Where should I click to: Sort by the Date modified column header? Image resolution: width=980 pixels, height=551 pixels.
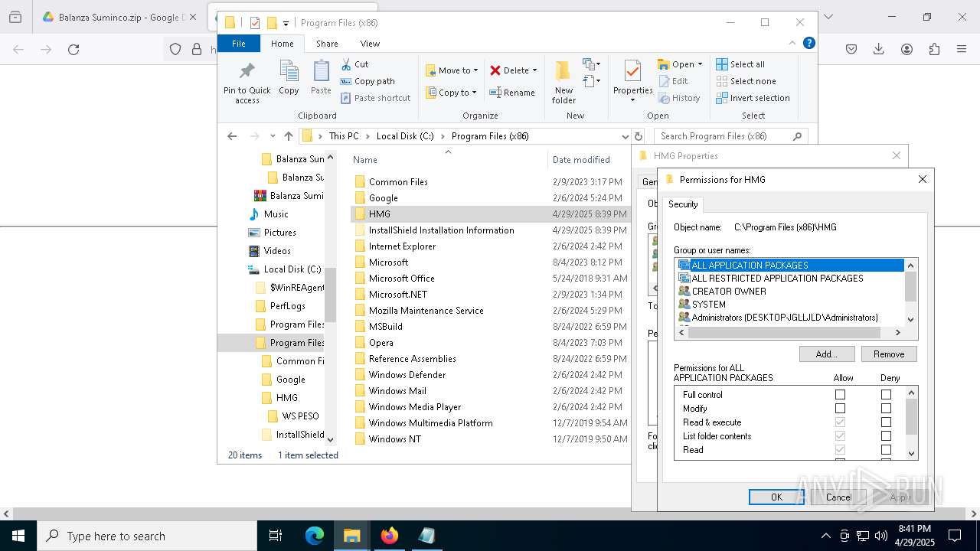[x=581, y=160]
